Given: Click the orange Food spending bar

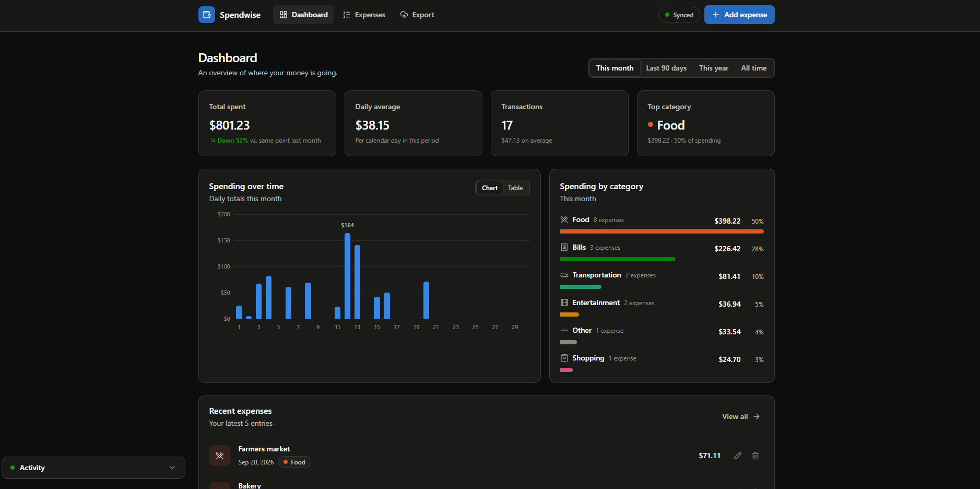Looking at the screenshot, I should [662, 231].
